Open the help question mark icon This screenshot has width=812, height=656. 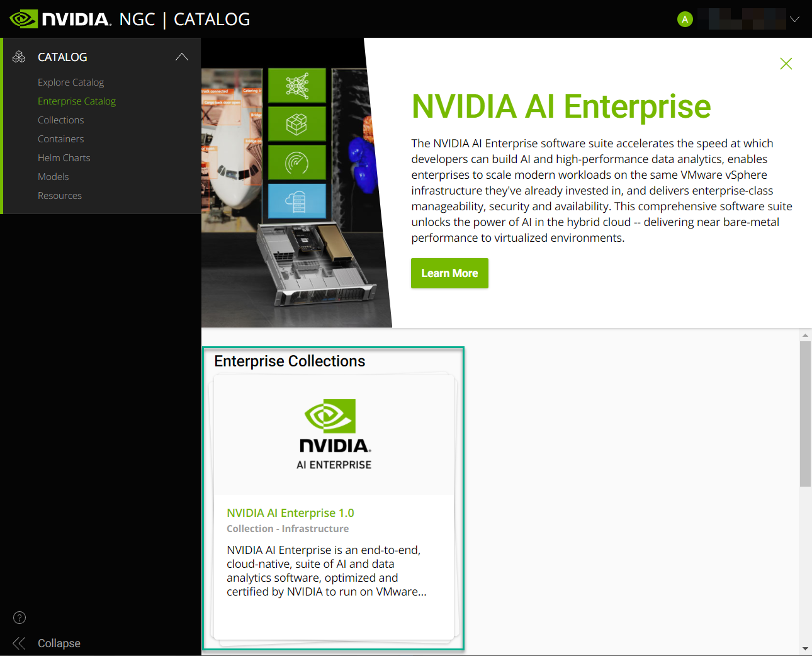[x=20, y=618]
